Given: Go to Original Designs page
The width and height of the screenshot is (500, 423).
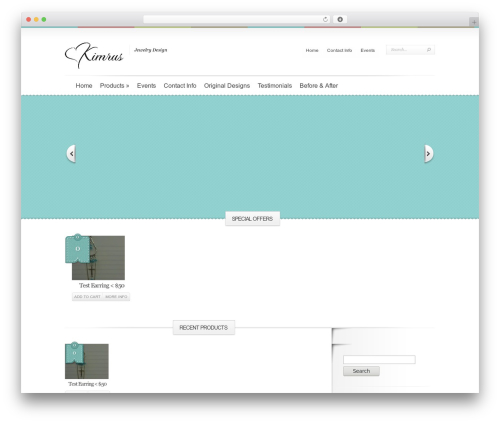Looking at the screenshot, I should tap(227, 86).
